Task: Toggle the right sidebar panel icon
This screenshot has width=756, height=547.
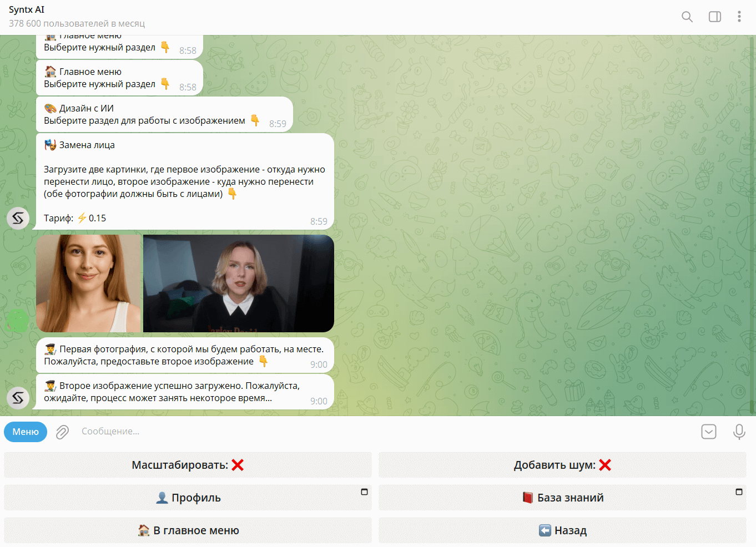Action: 715,17
